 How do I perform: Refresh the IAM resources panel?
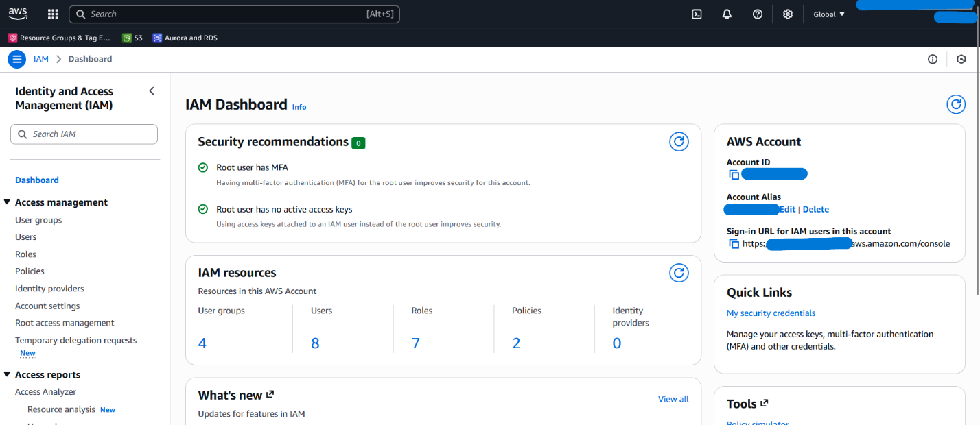tap(679, 273)
